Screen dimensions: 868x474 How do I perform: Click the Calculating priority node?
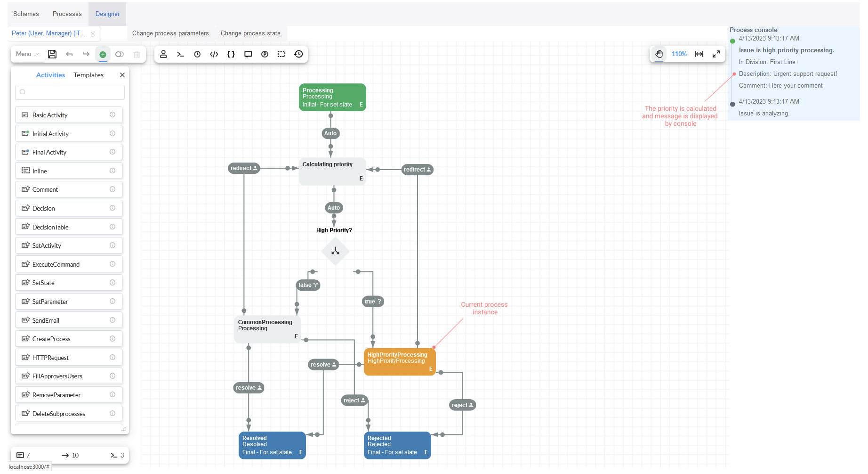(332, 171)
